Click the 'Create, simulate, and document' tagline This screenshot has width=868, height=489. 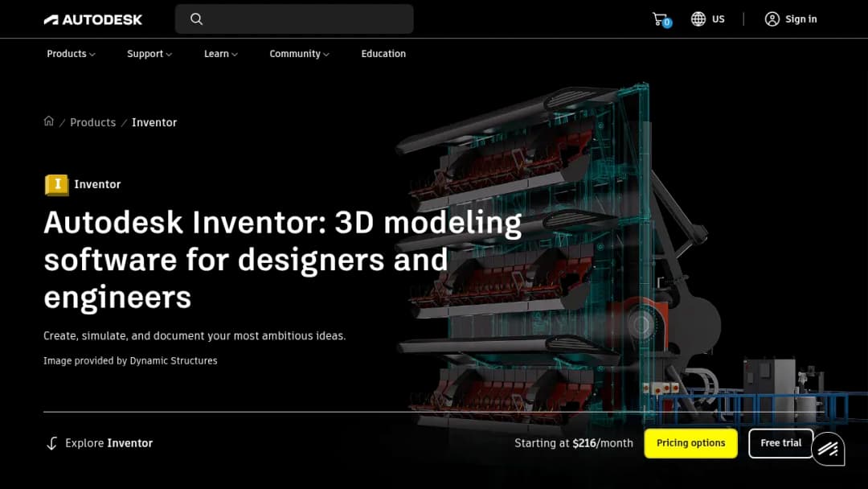pos(194,335)
